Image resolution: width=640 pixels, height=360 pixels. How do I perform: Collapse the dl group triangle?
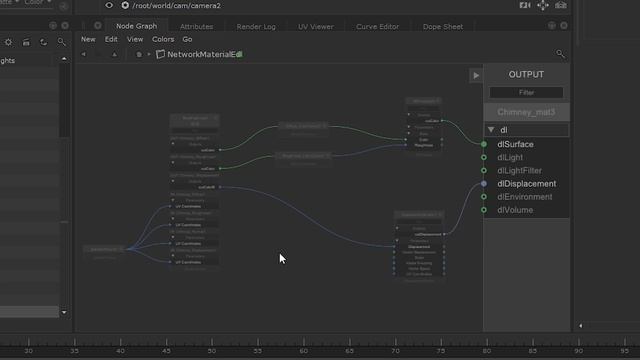point(491,129)
